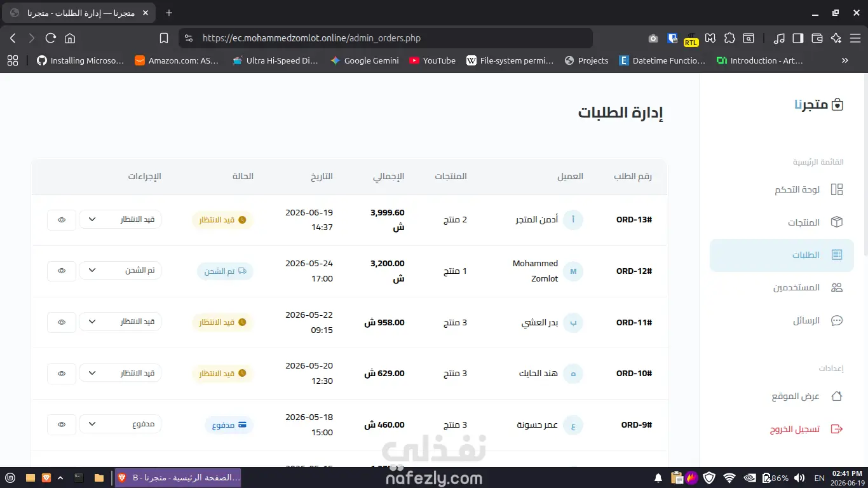The width and height of the screenshot is (868, 488).
Task: Open the Leo AI sparkle icon
Action: tap(836, 38)
